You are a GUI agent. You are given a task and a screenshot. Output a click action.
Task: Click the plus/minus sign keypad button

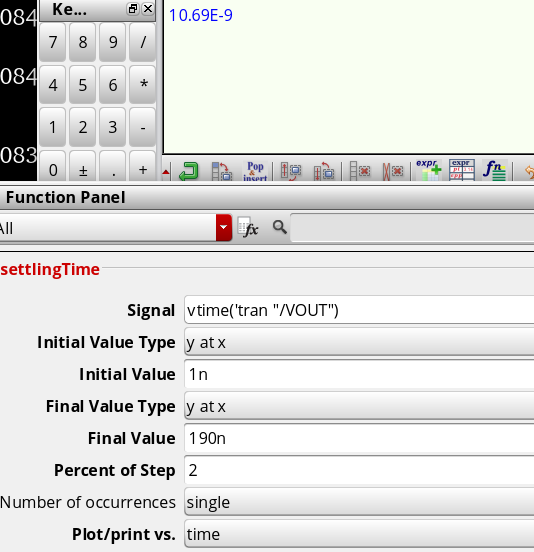[83, 170]
